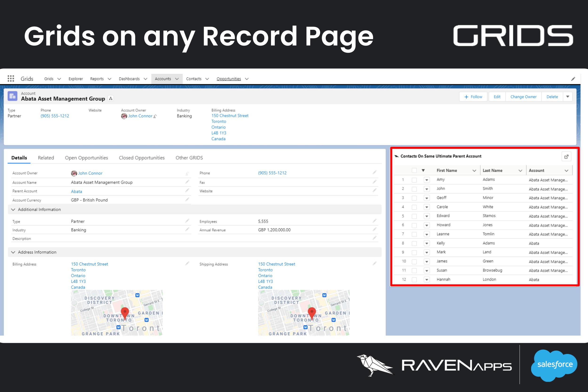This screenshot has width=588, height=392.
Task: Collapse the Additional Information section
Action: pyautogui.click(x=13, y=210)
